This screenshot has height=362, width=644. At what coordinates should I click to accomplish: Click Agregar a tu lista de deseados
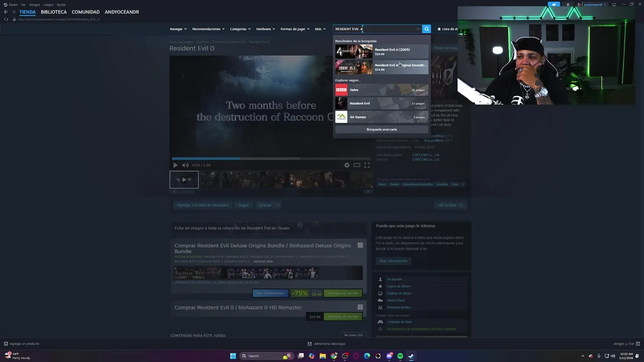click(x=203, y=205)
